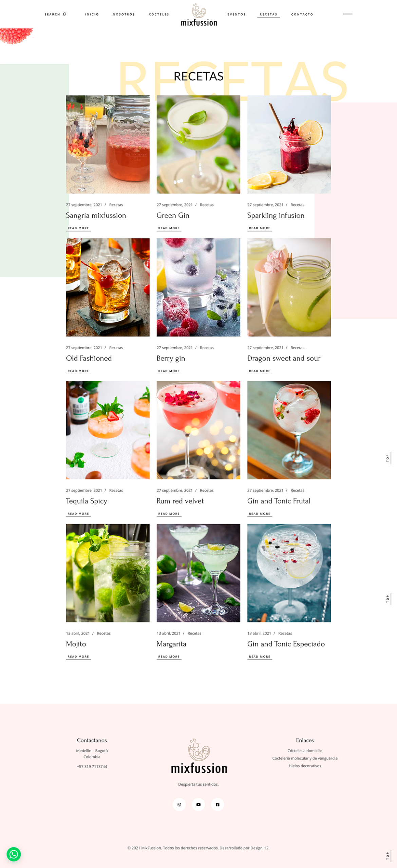This screenshot has height=868, width=397.
Task: Click Cócteles a domicilio footer link
Action: coord(305,751)
